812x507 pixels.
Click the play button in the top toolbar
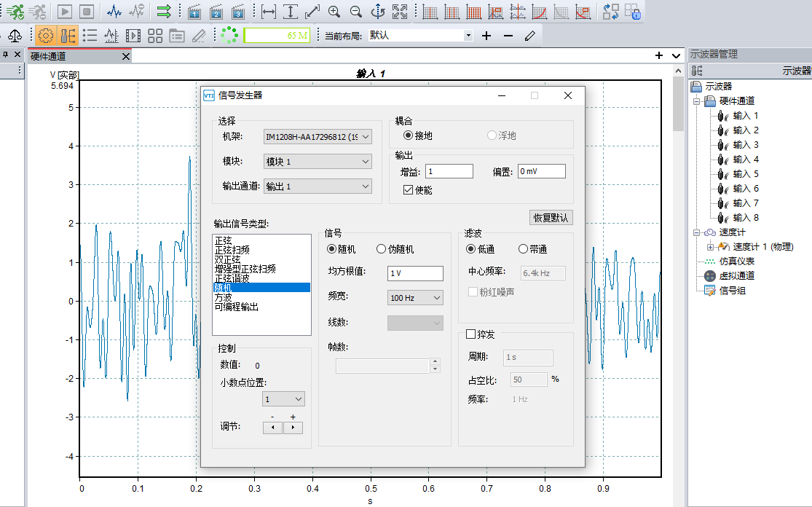65,12
